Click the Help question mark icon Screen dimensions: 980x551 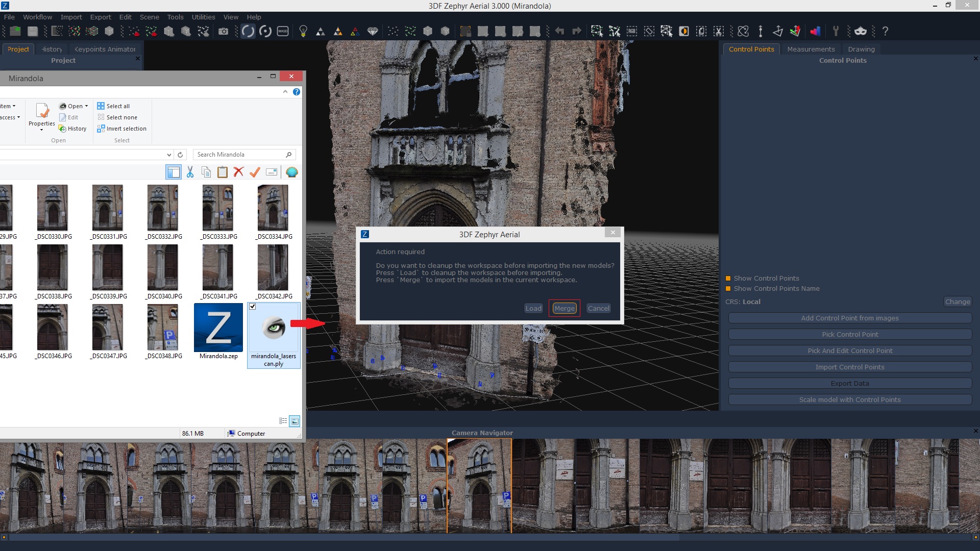pos(885,31)
